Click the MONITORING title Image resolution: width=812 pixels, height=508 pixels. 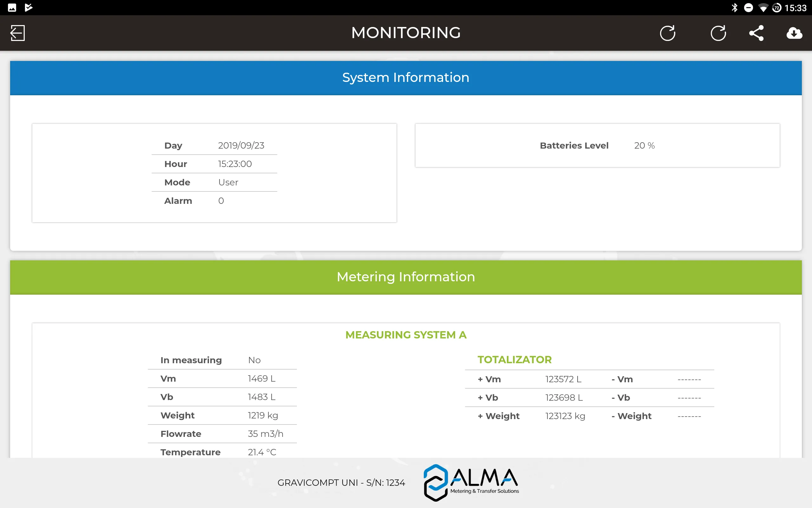point(406,33)
